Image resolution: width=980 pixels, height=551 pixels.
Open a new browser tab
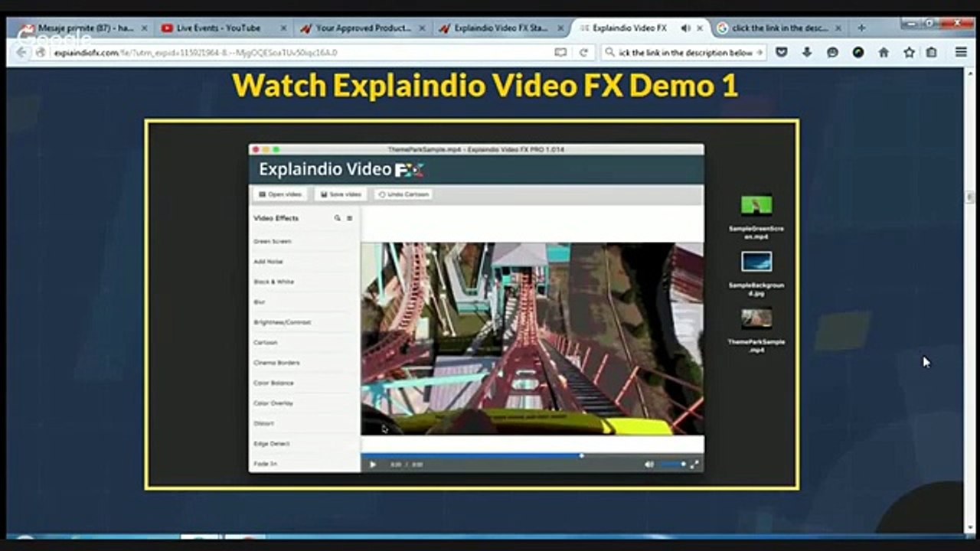862,28
